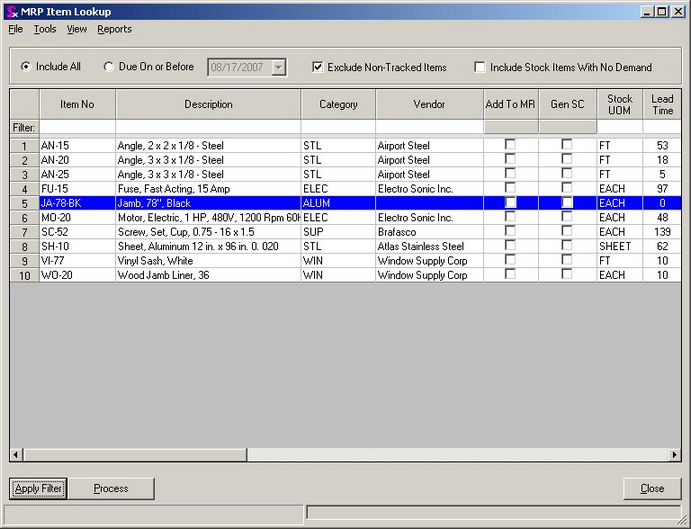The width and height of the screenshot is (691, 529).
Task: Select the Include All radio button
Action: (x=26, y=67)
